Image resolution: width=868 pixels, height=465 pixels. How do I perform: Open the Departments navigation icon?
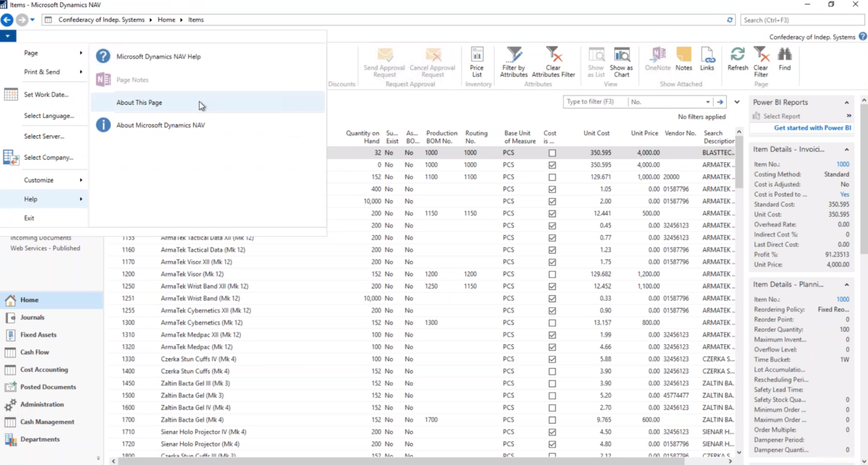tap(10, 439)
